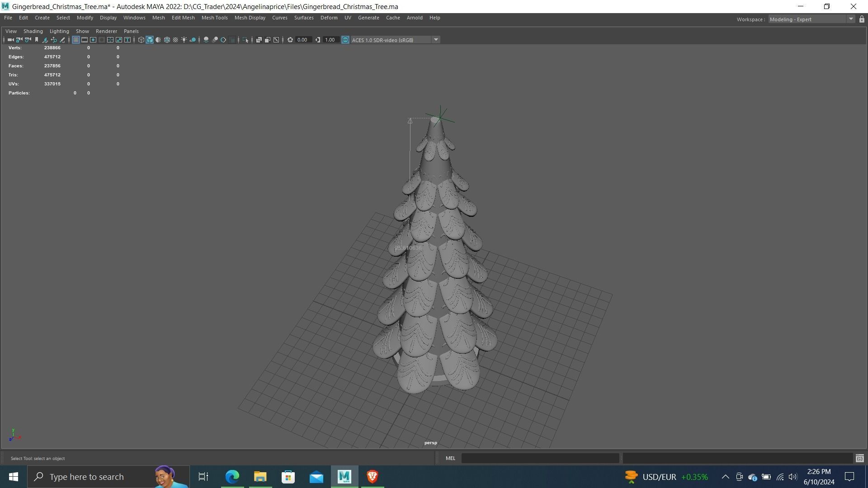Toggle the Safe Title icon
Viewport: 868px width, 488px height.
127,40
